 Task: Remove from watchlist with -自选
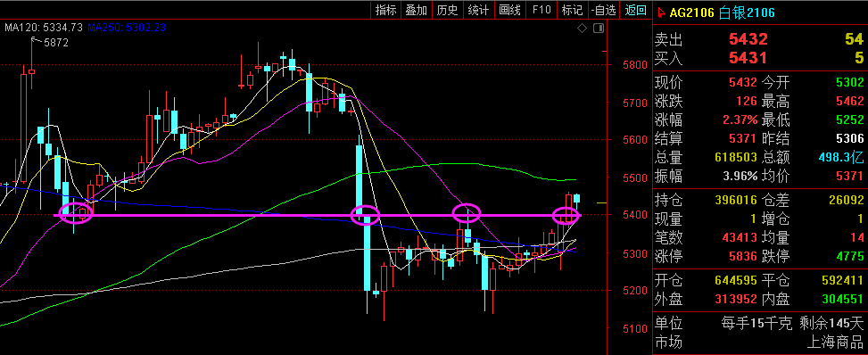click(x=603, y=10)
